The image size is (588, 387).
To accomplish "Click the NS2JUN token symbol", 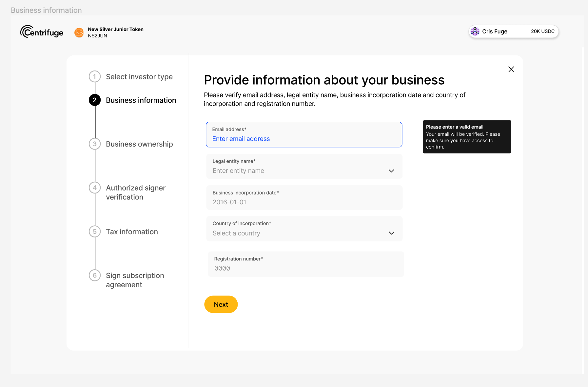I will point(97,36).
